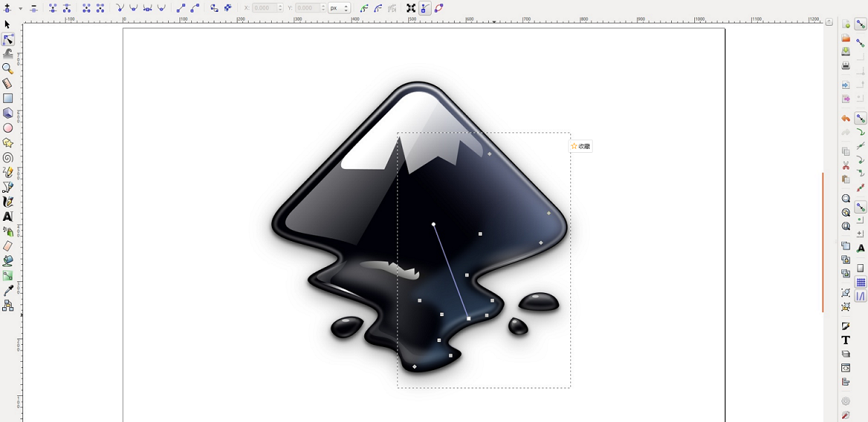This screenshot has height=422, width=868.
Task: Click the X coordinate stepper arrows
Action: (x=280, y=8)
